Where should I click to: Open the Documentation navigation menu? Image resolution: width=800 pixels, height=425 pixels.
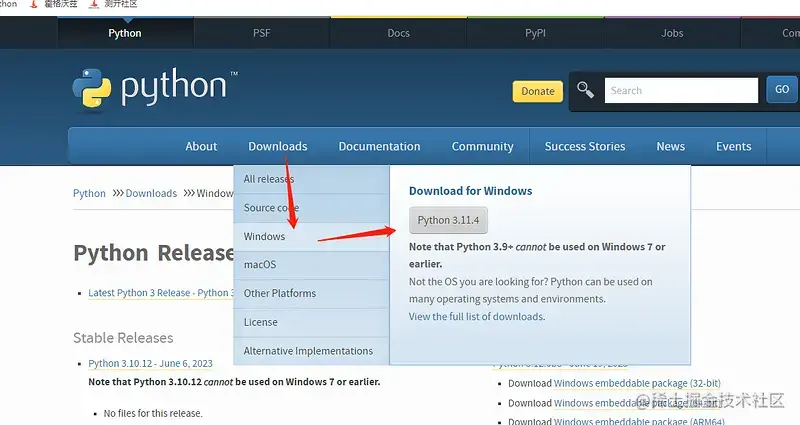click(x=379, y=146)
